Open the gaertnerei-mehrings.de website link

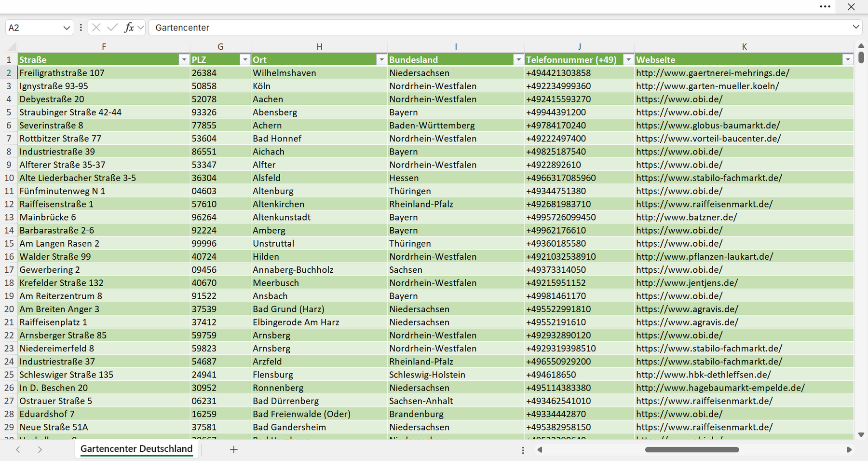[712, 73]
